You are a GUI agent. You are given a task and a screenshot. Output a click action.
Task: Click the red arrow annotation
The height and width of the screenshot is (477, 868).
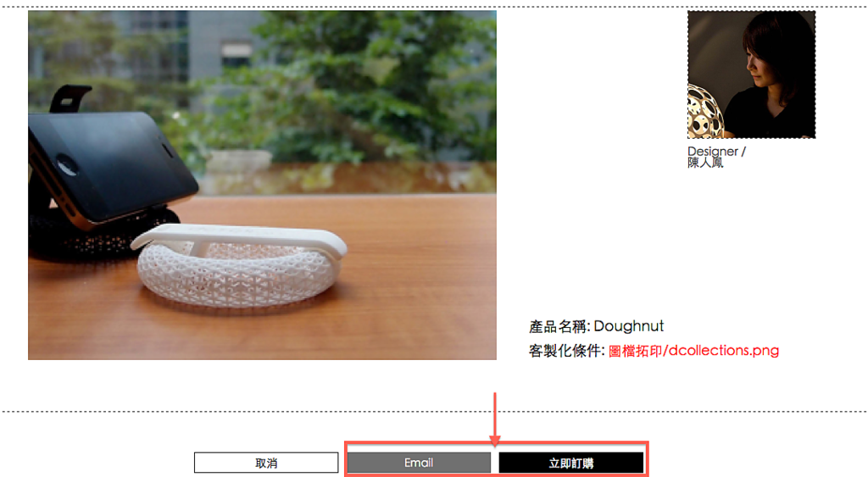[495, 419]
